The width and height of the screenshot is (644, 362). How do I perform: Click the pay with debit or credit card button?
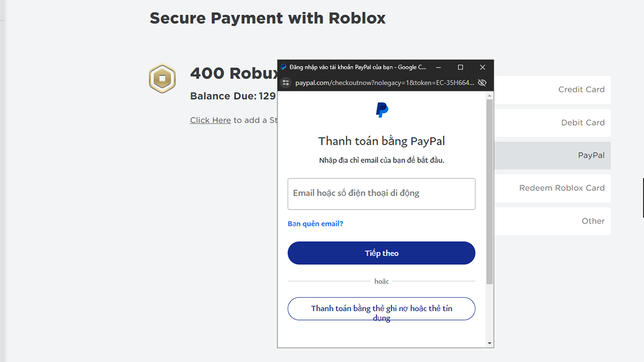coord(381,308)
